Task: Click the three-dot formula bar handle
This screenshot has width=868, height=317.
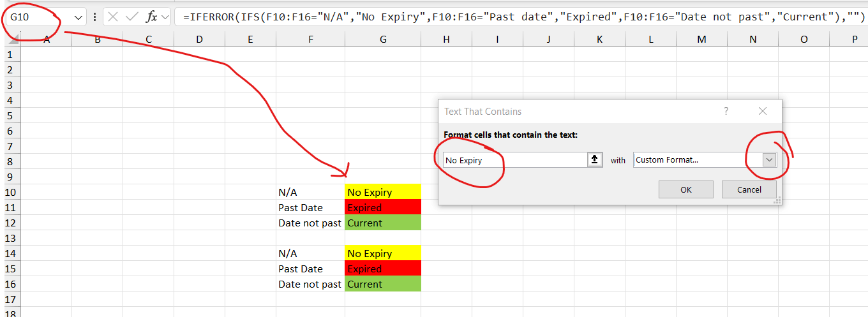Action: pyautogui.click(x=94, y=17)
